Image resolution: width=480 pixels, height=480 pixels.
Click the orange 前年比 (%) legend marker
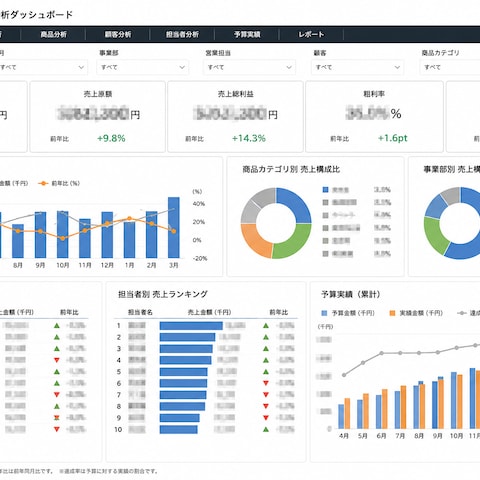click(x=43, y=183)
